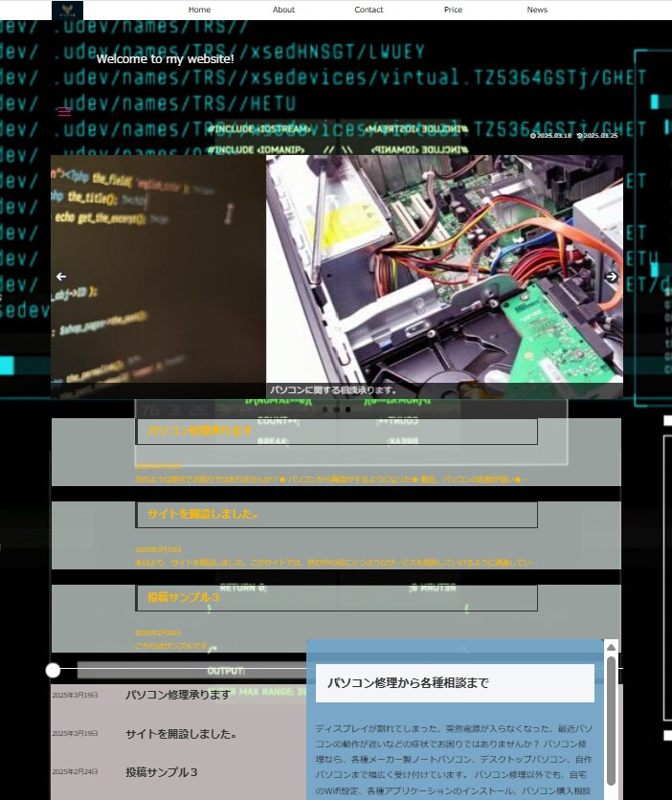This screenshot has width=672, height=800.
Task: Open the News menu item
Action: 537,10
